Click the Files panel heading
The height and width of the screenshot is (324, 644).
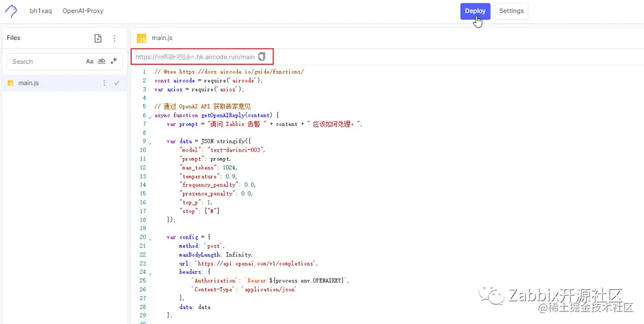tap(14, 38)
